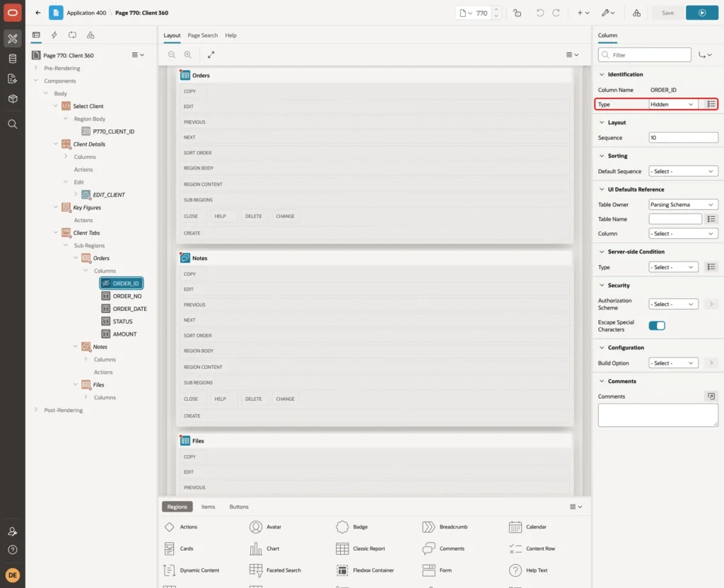724x588 pixels.
Task: Open the layout menu hamburger dropdown
Action: (x=572, y=54)
